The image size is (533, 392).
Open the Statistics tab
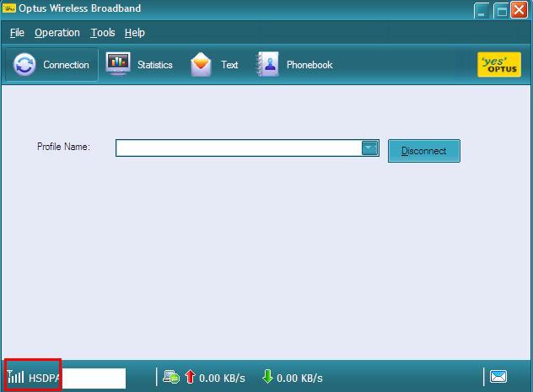[139, 65]
